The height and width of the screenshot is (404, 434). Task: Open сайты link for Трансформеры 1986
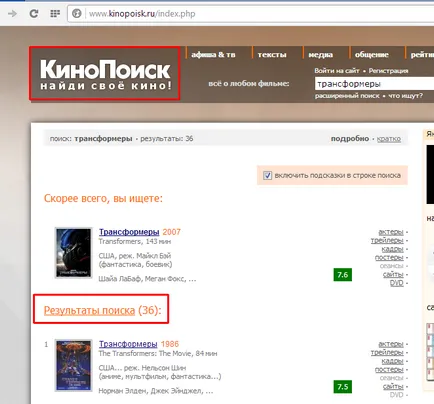point(393,386)
